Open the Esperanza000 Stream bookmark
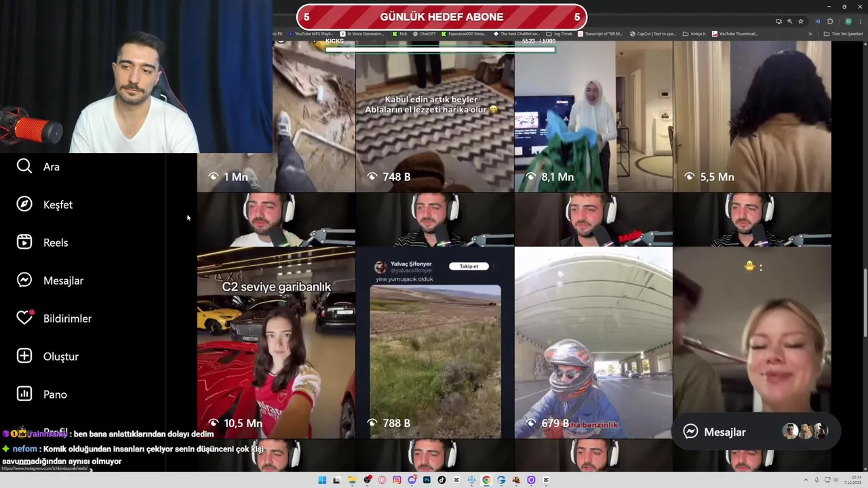The image size is (868, 488). coord(464,34)
